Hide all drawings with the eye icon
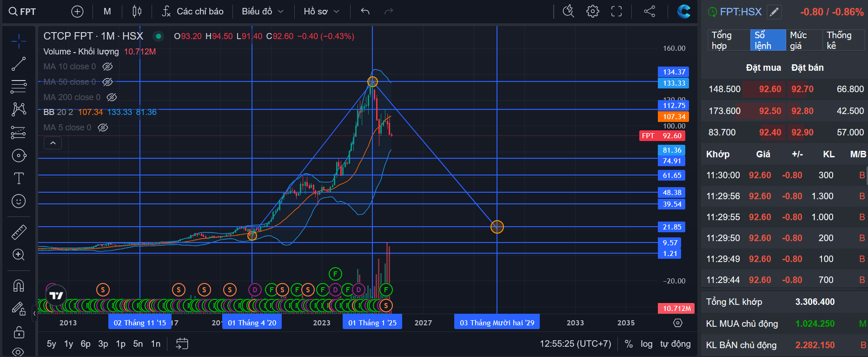The image size is (868, 357). click(19, 351)
